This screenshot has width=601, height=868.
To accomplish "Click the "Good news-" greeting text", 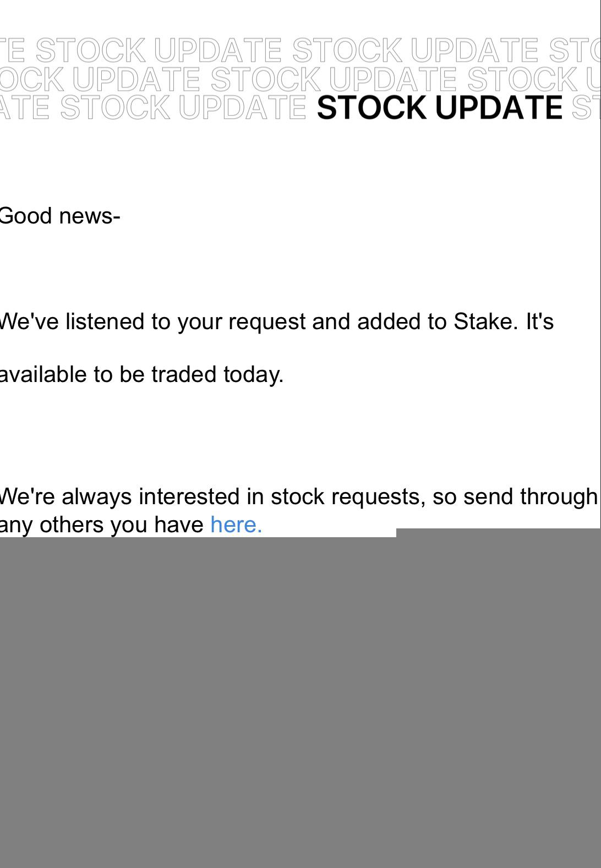I will click(x=59, y=216).
